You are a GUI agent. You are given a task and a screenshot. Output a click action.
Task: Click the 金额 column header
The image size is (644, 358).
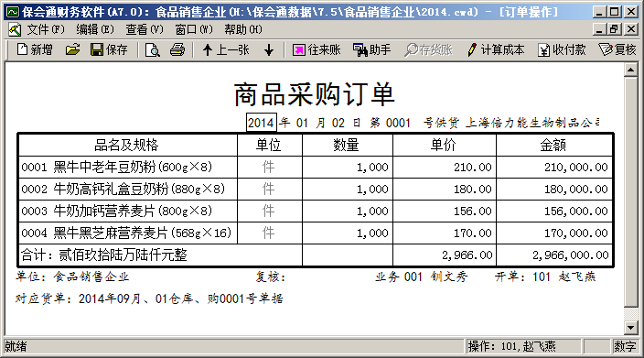click(x=554, y=145)
